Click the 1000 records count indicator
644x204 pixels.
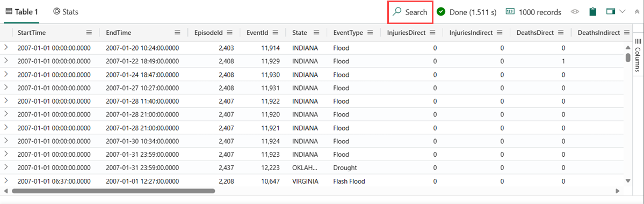pos(533,12)
